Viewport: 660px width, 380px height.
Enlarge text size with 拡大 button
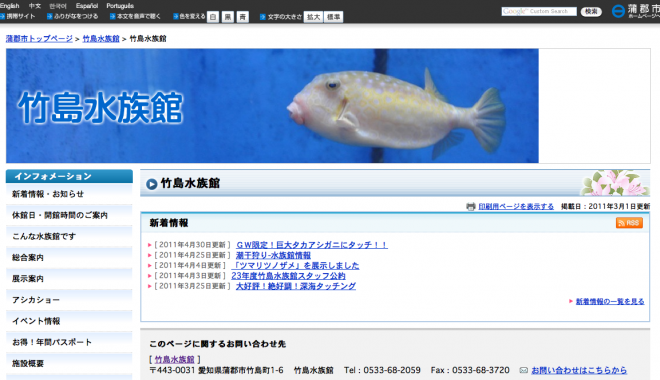pos(313,17)
